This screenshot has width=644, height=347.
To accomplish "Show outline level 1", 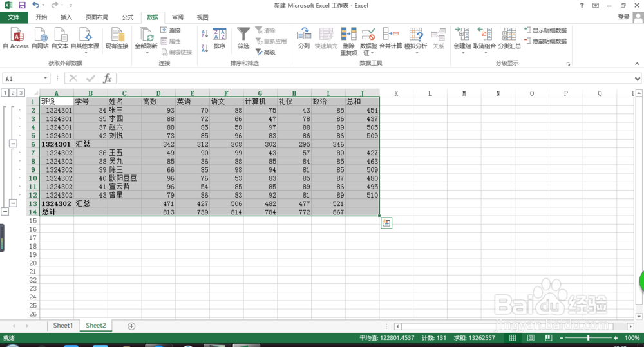I will point(5,93).
